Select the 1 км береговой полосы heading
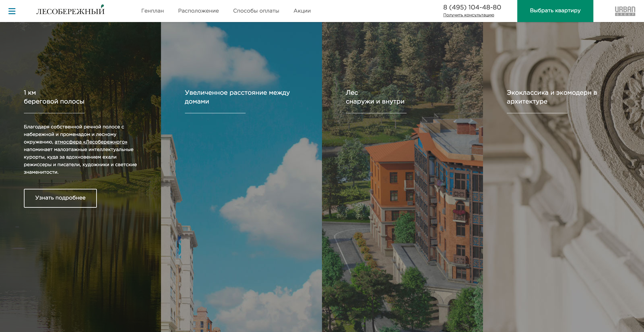Image resolution: width=644 pixels, height=332 pixels. tap(54, 97)
